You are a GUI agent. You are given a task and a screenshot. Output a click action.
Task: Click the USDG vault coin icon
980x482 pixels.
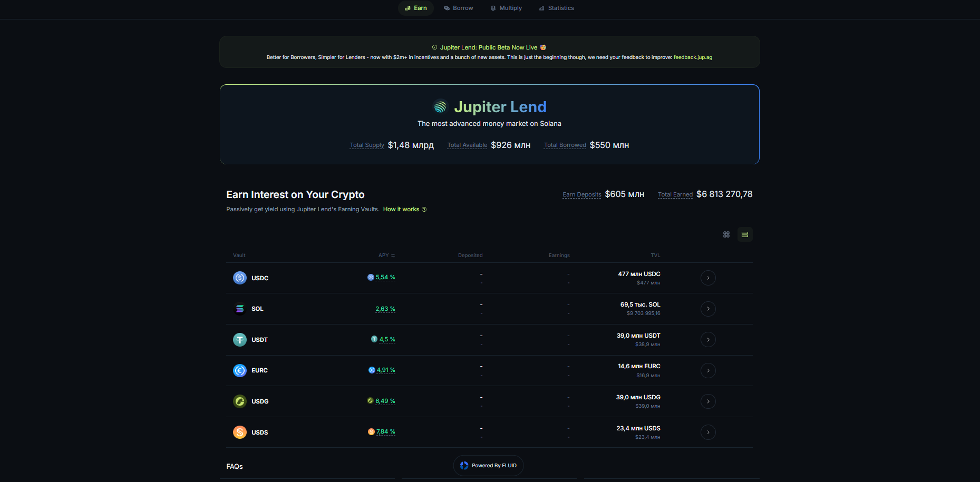point(239,401)
